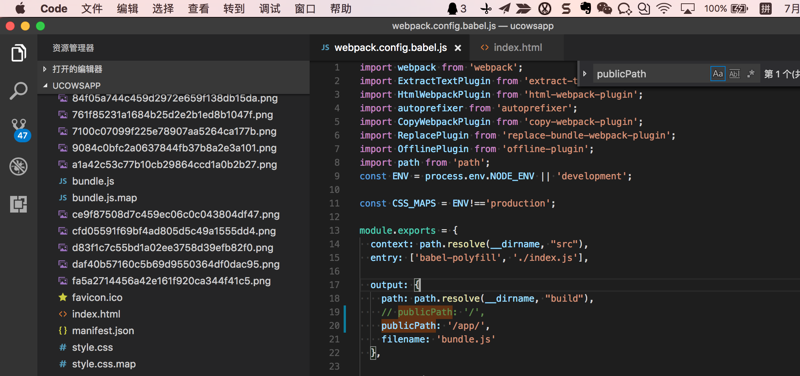Screen dimensions: 800x376
Task: Click the WiFi icon in menu bar
Action: (x=663, y=8)
